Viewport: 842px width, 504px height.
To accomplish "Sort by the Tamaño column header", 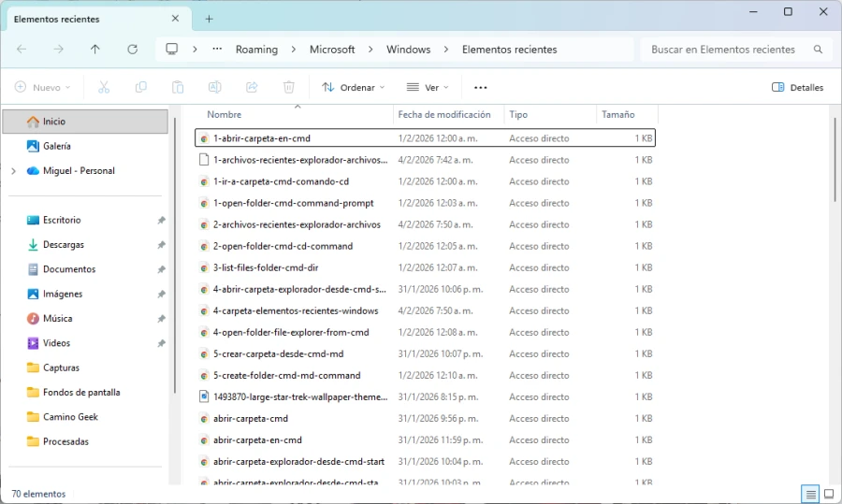I will pos(627,115).
